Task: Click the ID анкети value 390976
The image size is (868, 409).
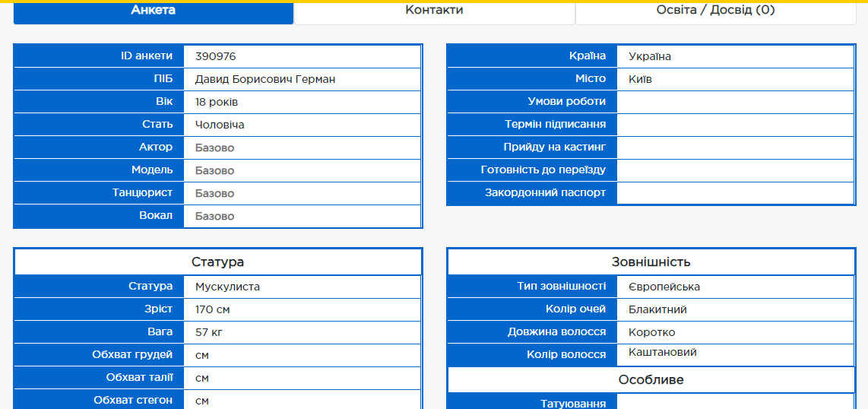Action: (216, 56)
